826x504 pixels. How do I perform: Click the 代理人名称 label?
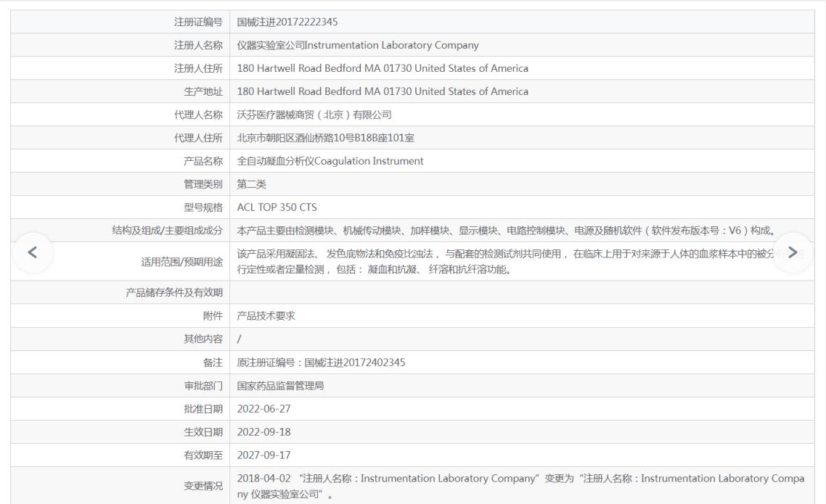[198, 114]
